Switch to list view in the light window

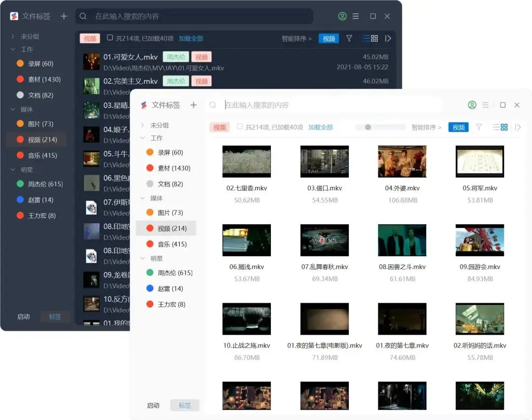[x=496, y=127]
